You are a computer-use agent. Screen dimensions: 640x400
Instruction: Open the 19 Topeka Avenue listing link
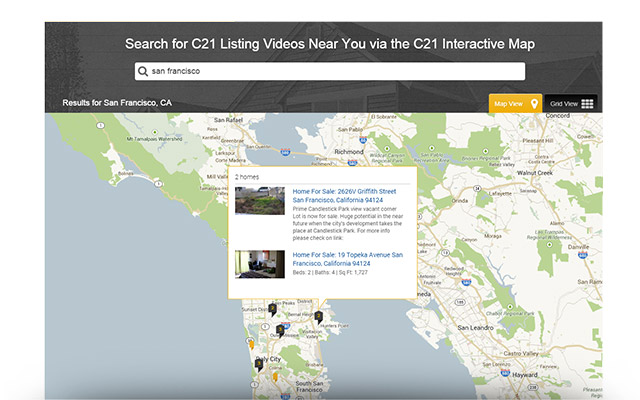click(x=347, y=259)
